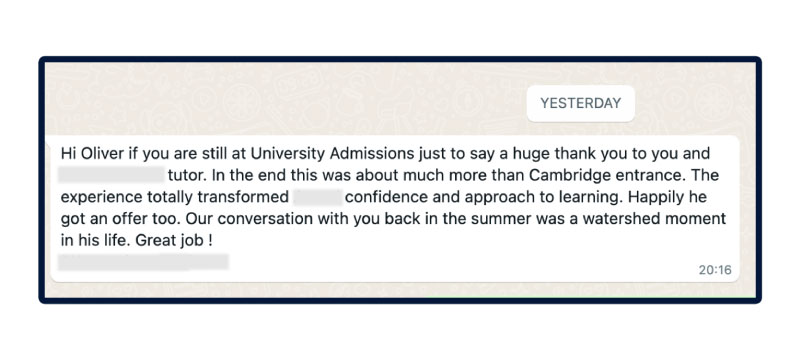Click the redacted name before 'tutor'

click(x=111, y=175)
